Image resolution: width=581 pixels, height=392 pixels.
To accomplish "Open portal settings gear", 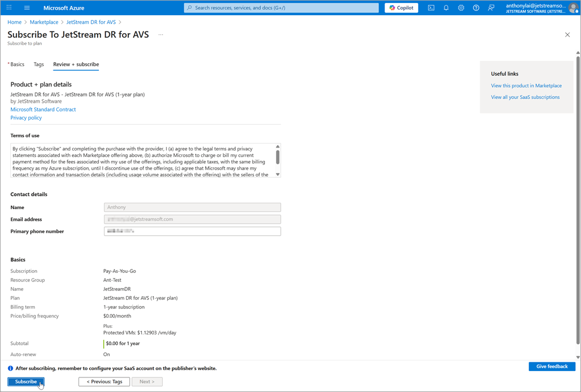I will point(461,8).
